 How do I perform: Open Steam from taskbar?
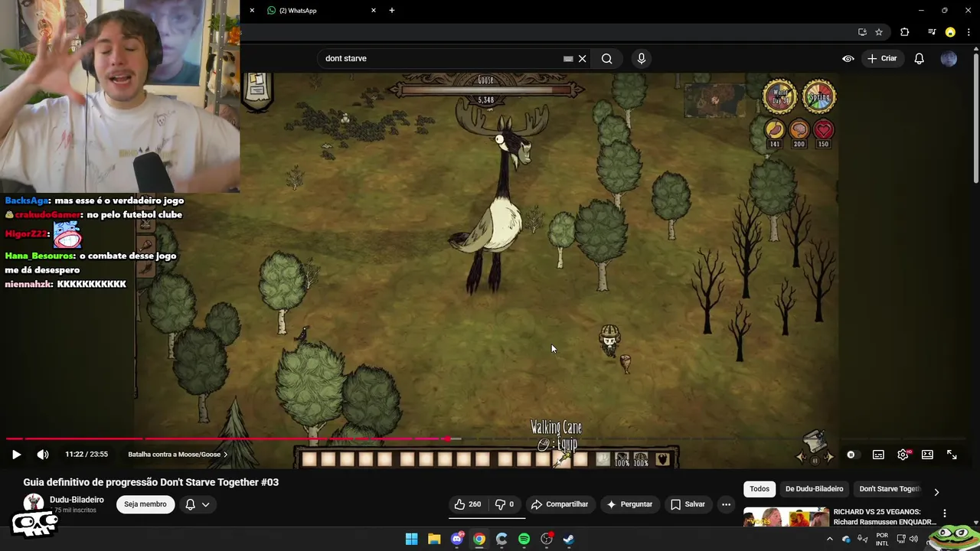569,539
